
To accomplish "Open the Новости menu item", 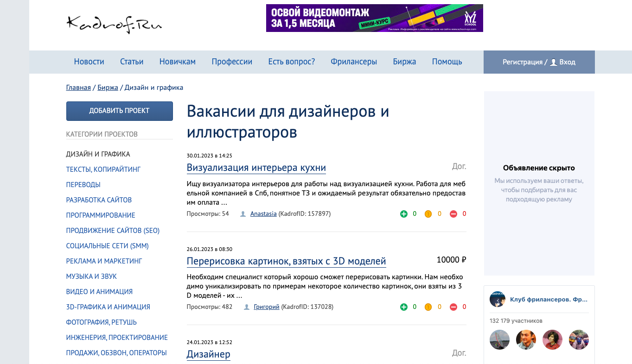I will 89,62.
